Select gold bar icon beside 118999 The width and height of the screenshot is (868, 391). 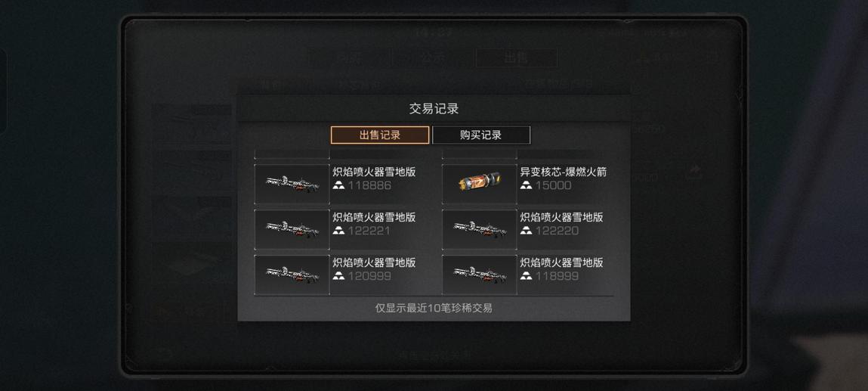pos(526,276)
